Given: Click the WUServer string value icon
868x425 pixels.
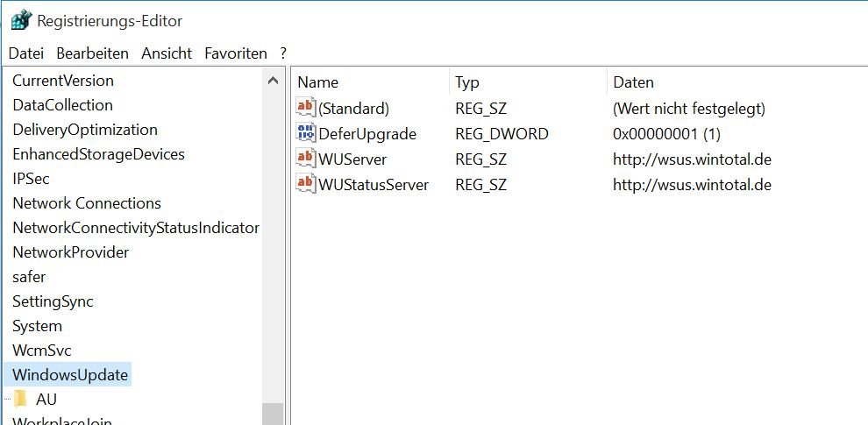Looking at the screenshot, I should point(306,159).
